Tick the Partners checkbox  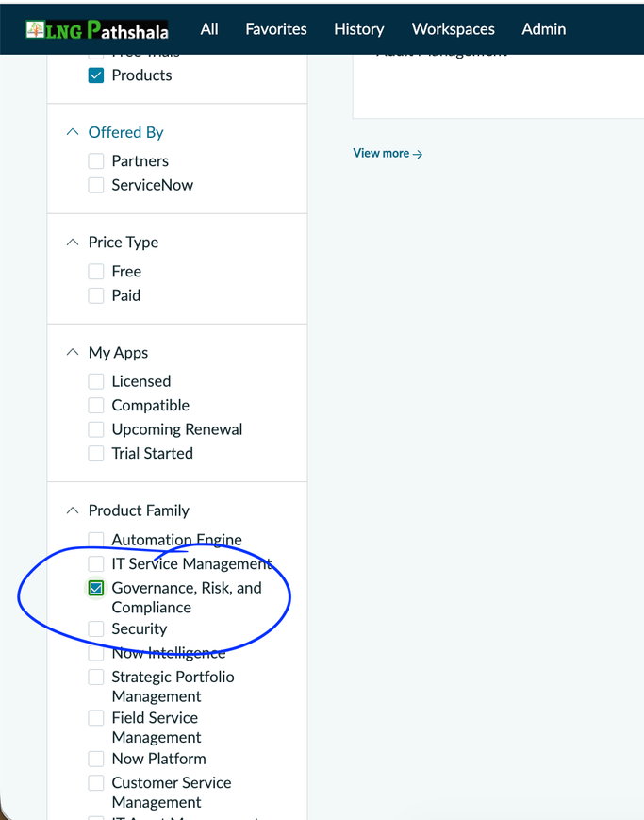pyautogui.click(x=96, y=161)
